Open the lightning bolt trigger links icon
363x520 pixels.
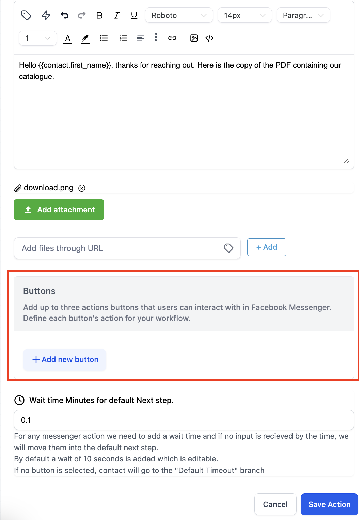coord(46,15)
